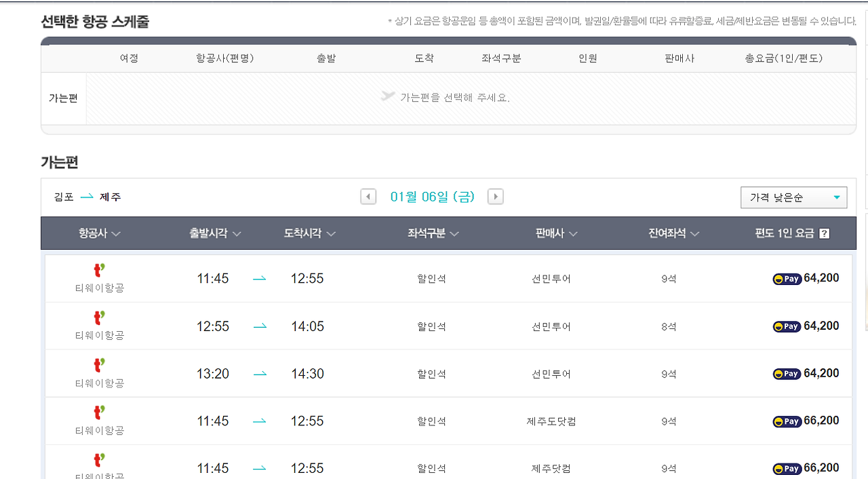Image resolution: width=868 pixels, height=479 pixels.
Task: Click 티웨이항공 label of 13:20 flight
Action: click(x=100, y=383)
